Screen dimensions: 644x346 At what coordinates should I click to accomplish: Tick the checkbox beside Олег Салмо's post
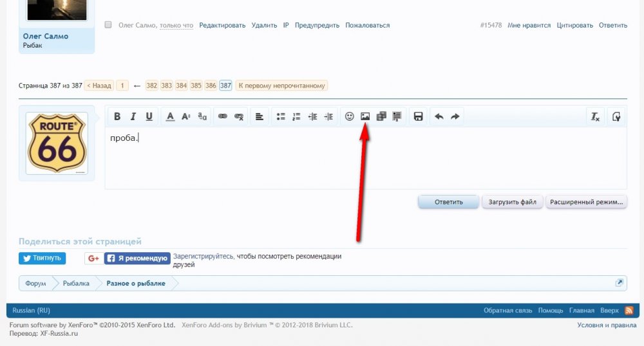108,25
